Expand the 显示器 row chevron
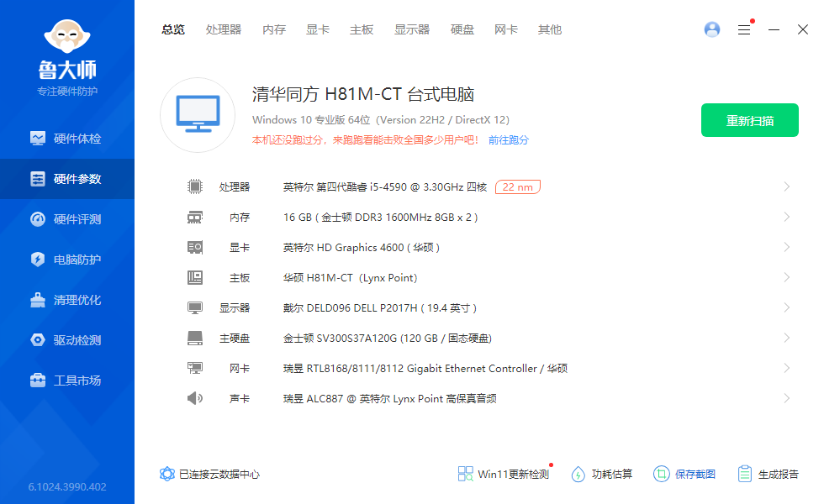Image resolution: width=824 pixels, height=504 pixels. (787, 307)
